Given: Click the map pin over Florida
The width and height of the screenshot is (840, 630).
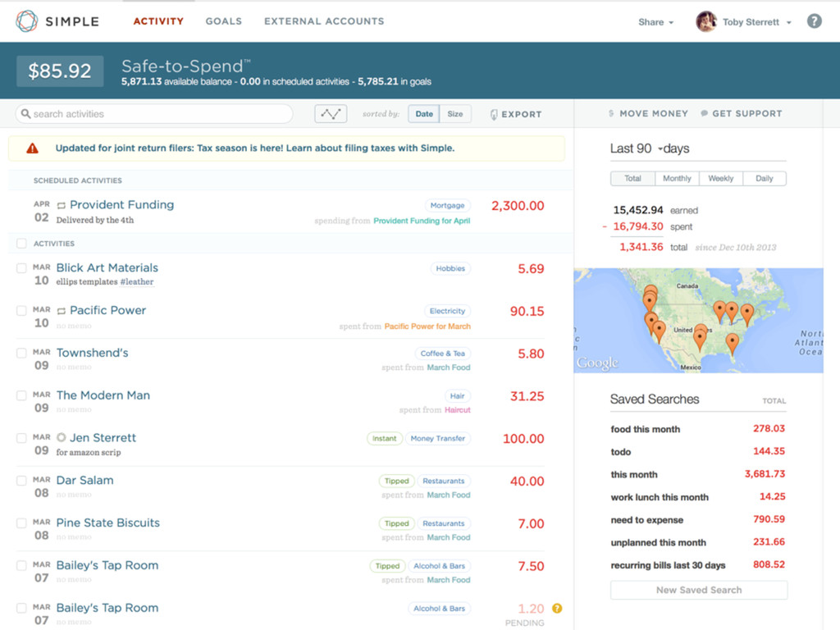Looking at the screenshot, I should click(733, 344).
